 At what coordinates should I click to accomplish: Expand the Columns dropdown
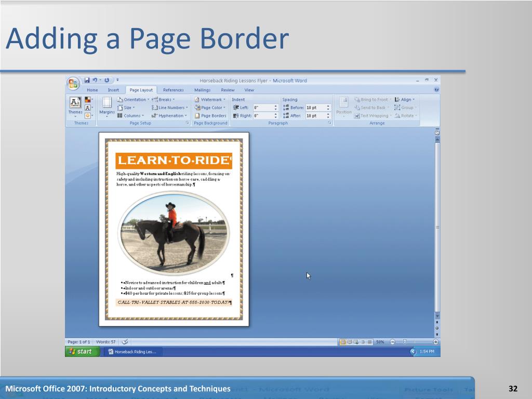tap(130, 115)
